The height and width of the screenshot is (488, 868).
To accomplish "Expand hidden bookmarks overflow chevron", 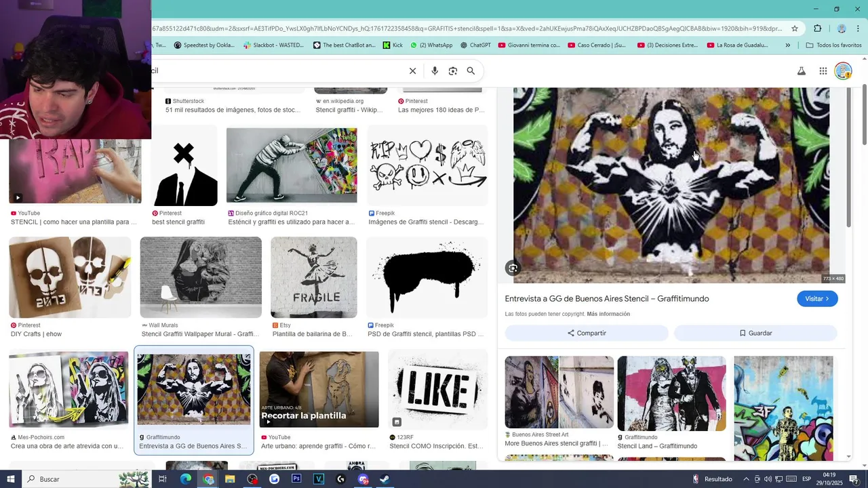I will tap(787, 45).
